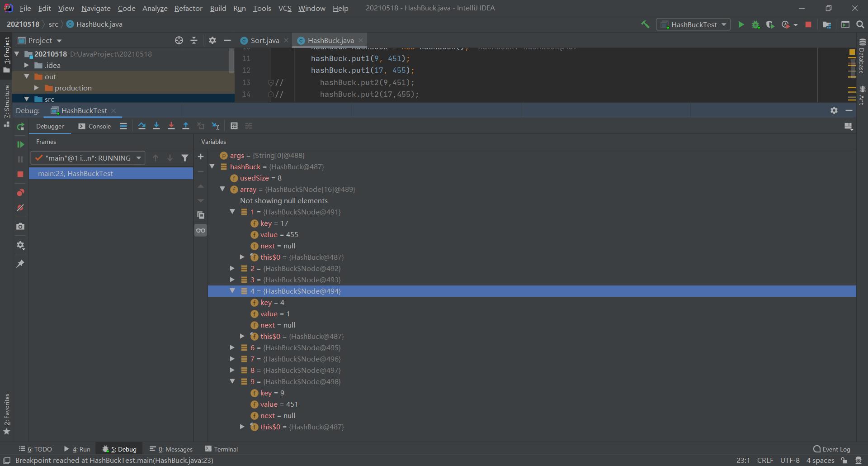The height and width of the screenshot is (466, 868).
Task: Click Rerun HashBuckTest icon in debug panel
Action: pos(20,127)
